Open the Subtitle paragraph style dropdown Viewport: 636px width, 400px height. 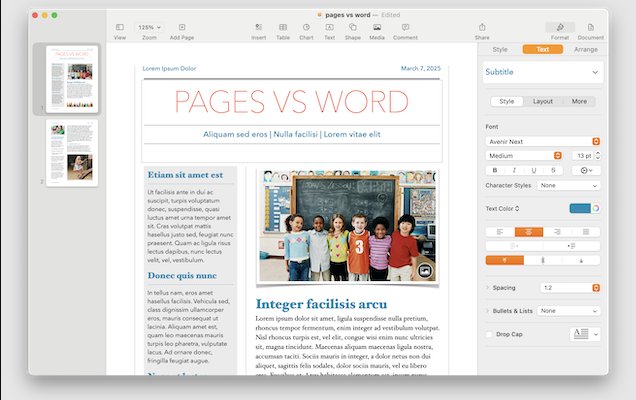pyautogui.click(x=543, y=72)
